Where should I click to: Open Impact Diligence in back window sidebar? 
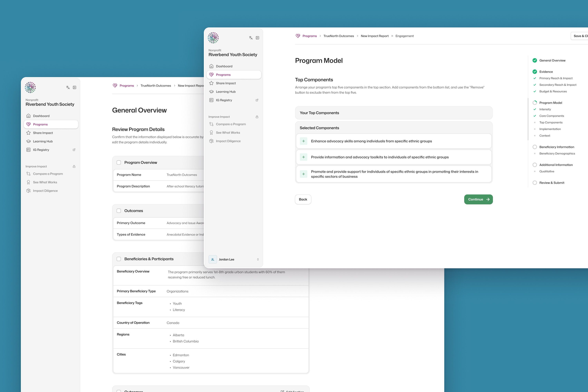point(51,191)
